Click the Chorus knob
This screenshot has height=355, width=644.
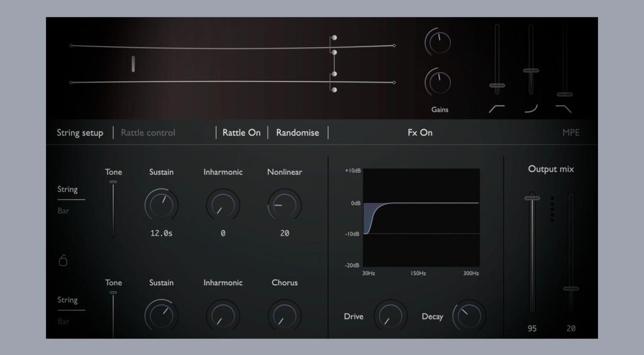click(285, 315)
